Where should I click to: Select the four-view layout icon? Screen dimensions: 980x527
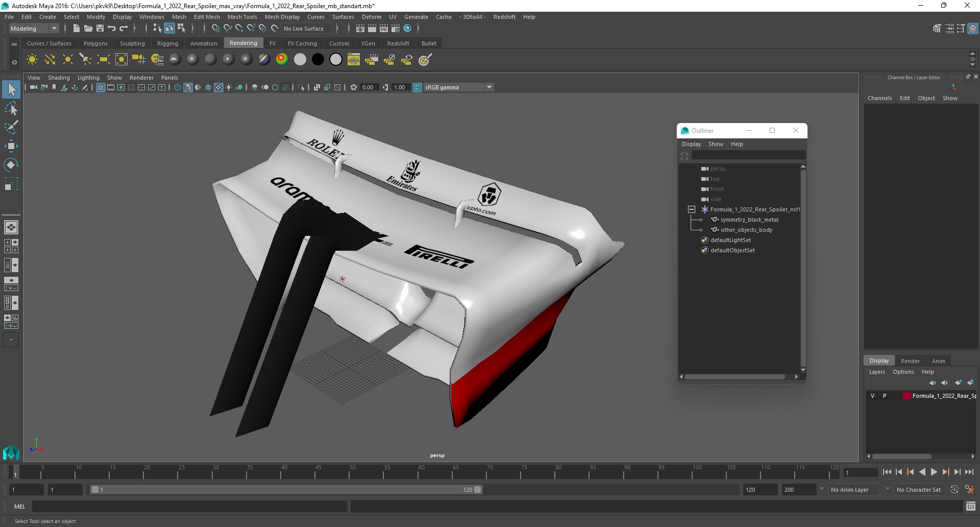tap(11, 246)
